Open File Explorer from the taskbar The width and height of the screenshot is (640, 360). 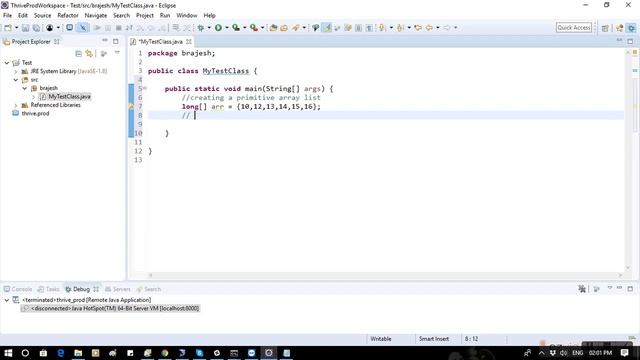pos(78,353)
